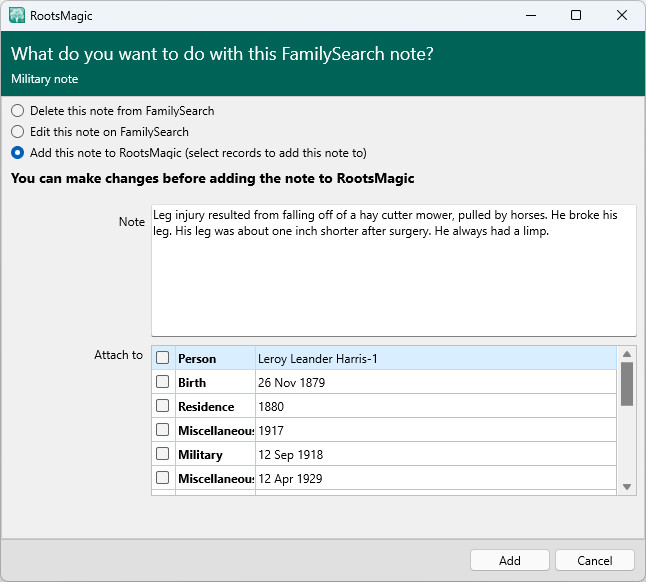Select the 12 Apr 1929 date cell

point(436,478)
